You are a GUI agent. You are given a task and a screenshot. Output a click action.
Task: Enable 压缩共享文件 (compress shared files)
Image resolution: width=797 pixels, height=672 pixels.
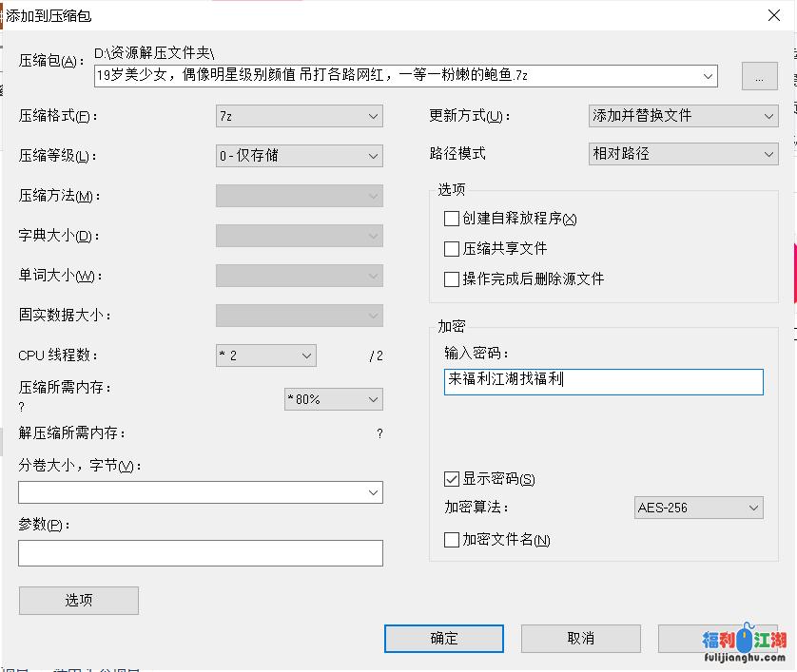point(452,249)
